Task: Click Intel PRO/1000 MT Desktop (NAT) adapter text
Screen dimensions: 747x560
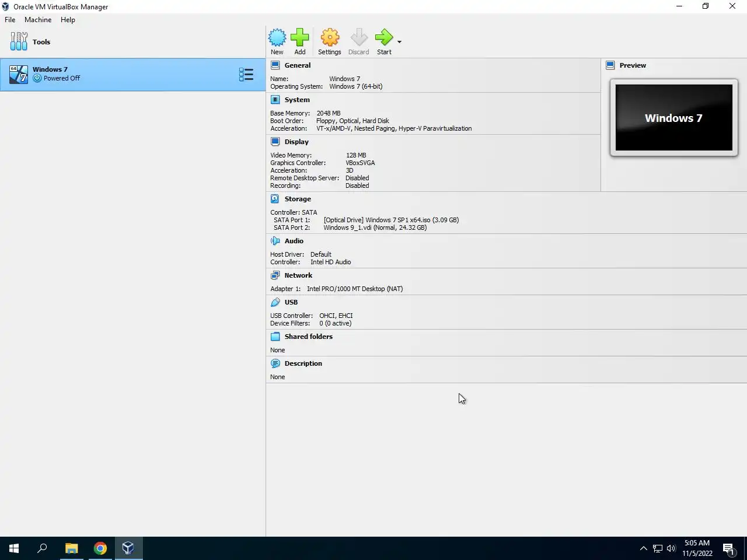Action: [x=355, y=289]
